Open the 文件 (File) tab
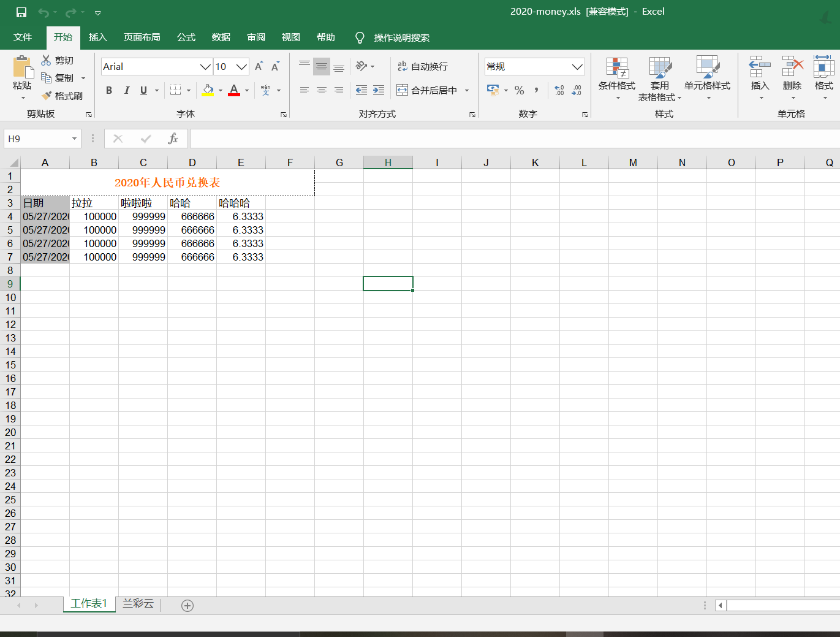The width and height of the screenshot is (840, 637). click(x=23, y=37)
